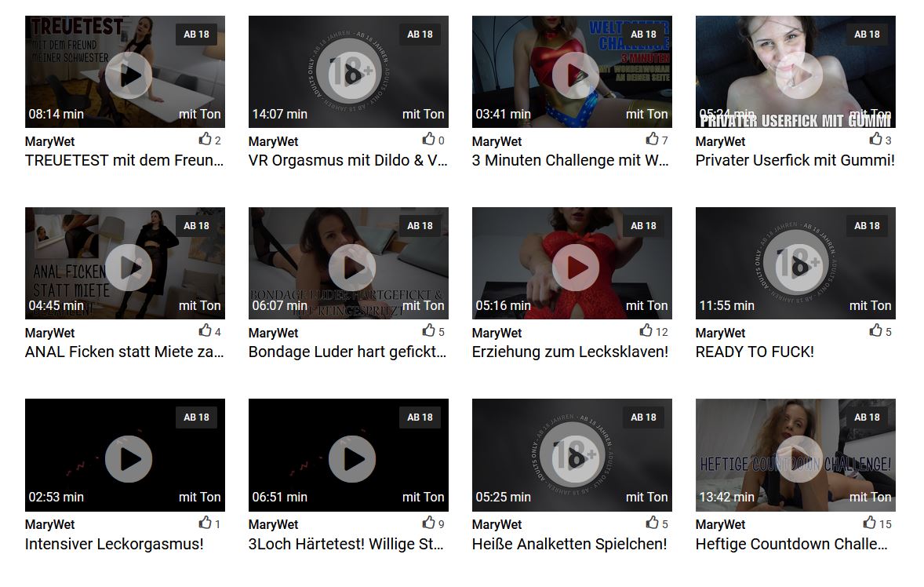Play the 03:41 min challenge video
This screenshot has width=924, height=587.
(x=575, y=75)
